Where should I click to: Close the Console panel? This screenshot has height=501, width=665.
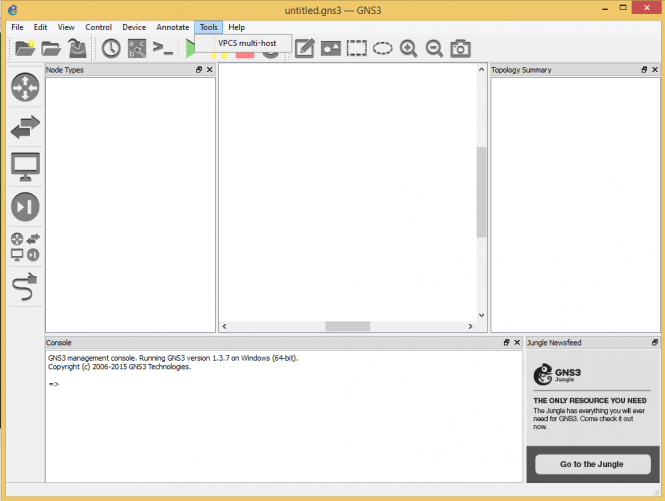(517, 342)
